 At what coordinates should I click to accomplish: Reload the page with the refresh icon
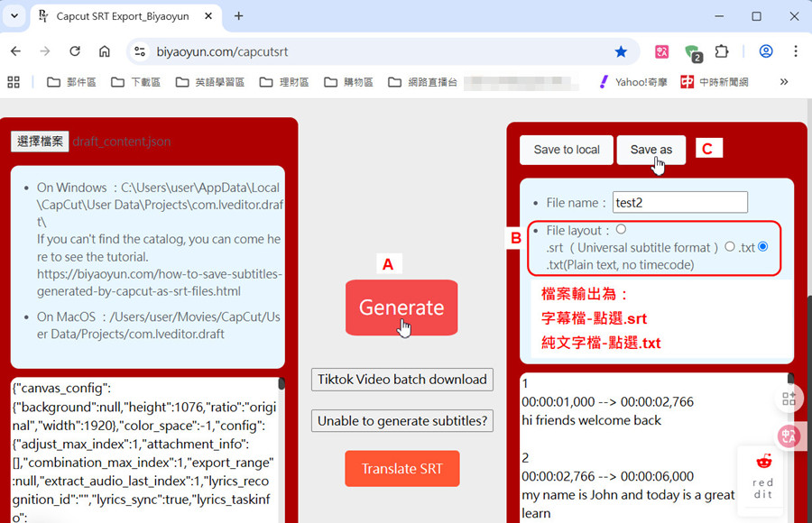coord(75,51)
